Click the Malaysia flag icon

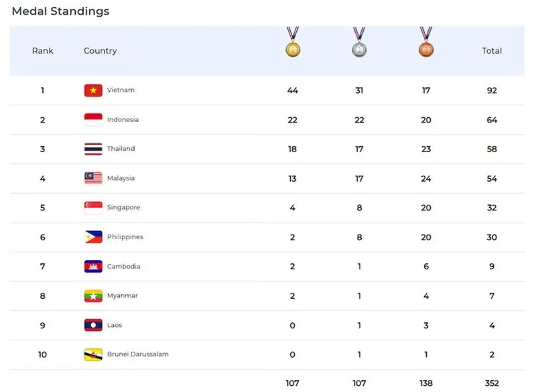click(93, 178)
